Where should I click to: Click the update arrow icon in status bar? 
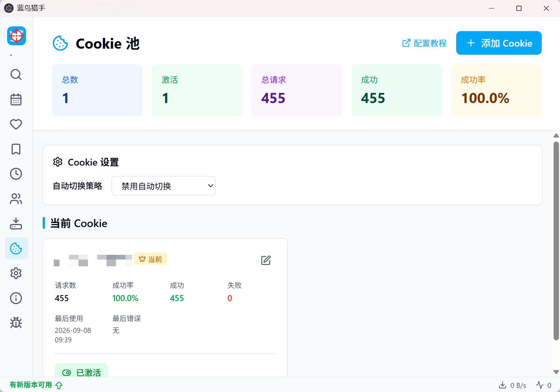point(59,385)
